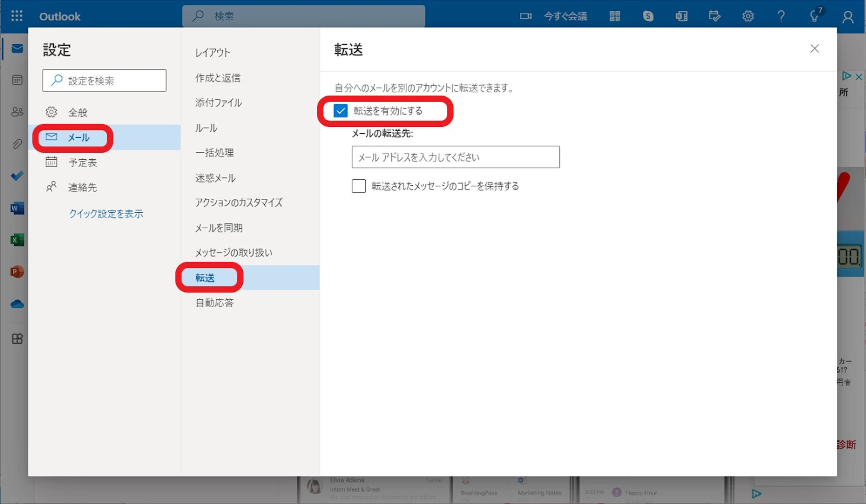The height and width of the screenshot is (504, 866).
Task: Open the app launcher grid icon
Action: (x=16, y=16)
